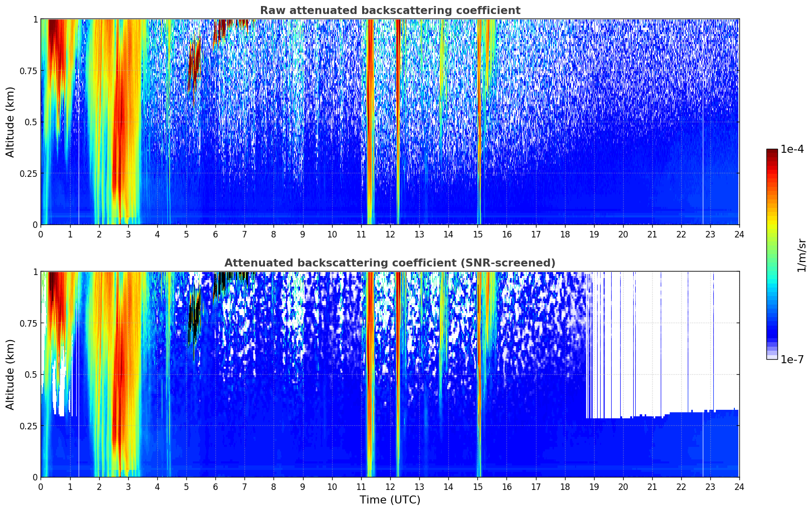Image resolution: width=812 pixels, height=511 pixels.
Task: Click the top plot's 0.75 altitude tick
Action: click(x=30, y=71)
